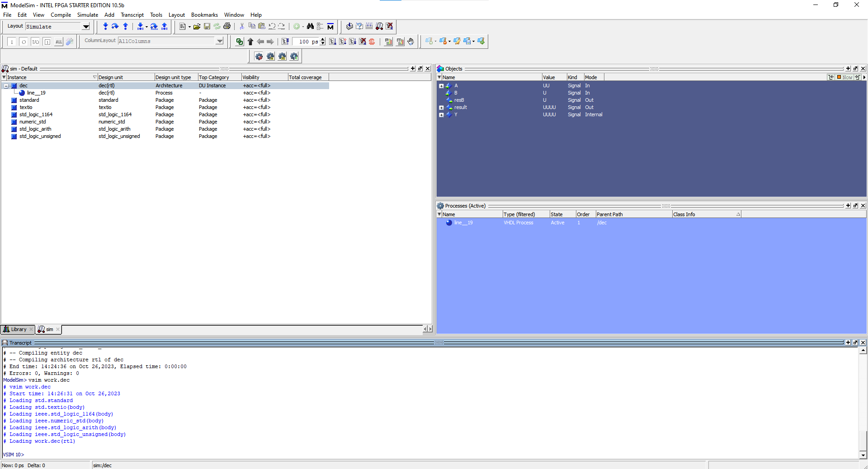Click the green linked-squares environment icon
Image resolution: width=868 pixels, height=469 pixels.
coord(240,42)
